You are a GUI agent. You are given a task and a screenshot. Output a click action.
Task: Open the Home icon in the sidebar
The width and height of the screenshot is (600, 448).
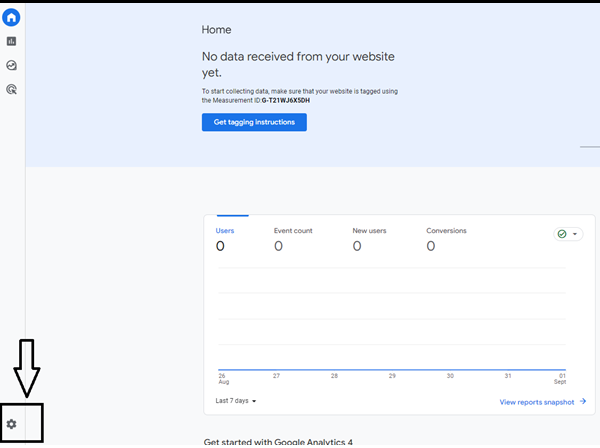11,17
